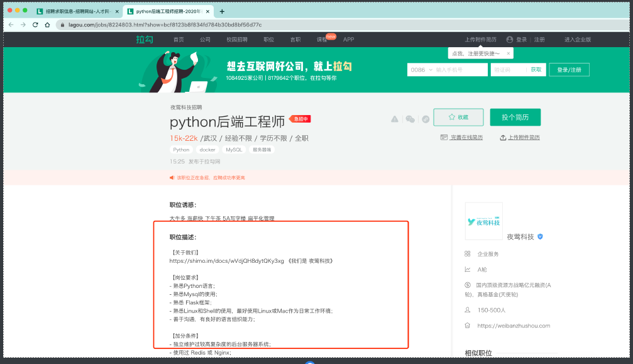The height and width of the screenshot is (364, 633).
Task: Click 进入企业版 in the top bar
Action: pos(578,40)
